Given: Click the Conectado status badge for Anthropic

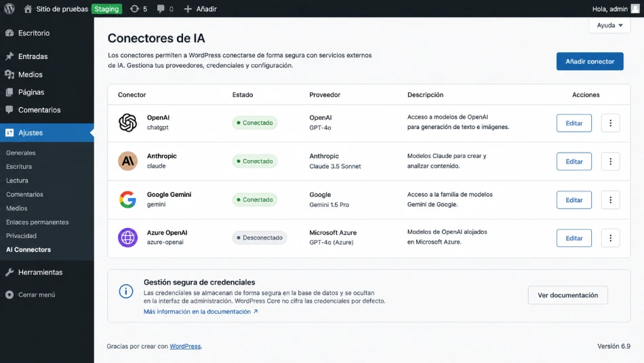Looking at the screenshot, I should click(255, 161).
